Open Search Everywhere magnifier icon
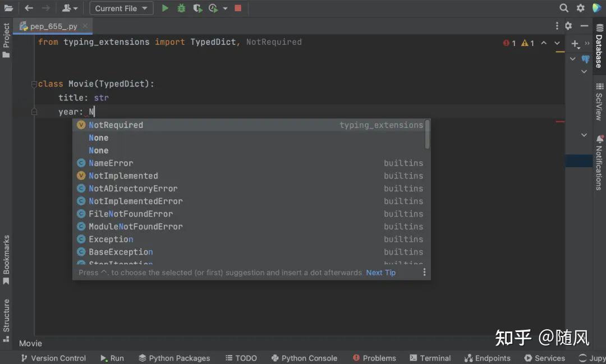This screenshot has height=364, width=606. (564, 8)
